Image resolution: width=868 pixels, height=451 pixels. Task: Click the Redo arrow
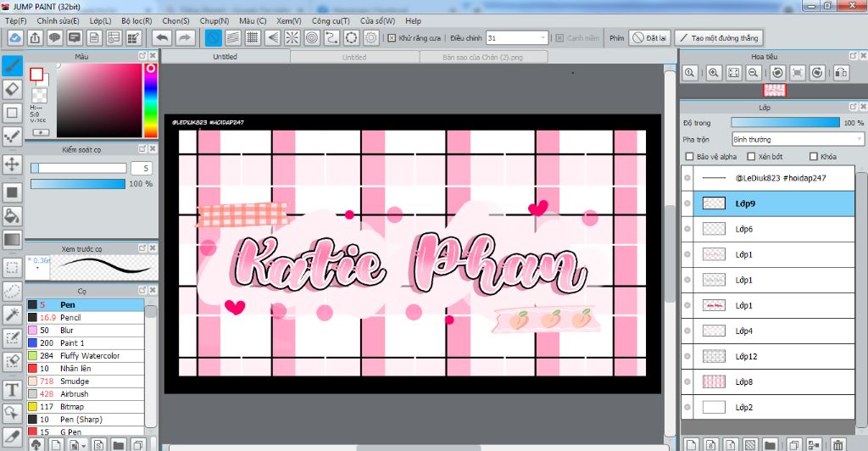(x=186, y=37)
